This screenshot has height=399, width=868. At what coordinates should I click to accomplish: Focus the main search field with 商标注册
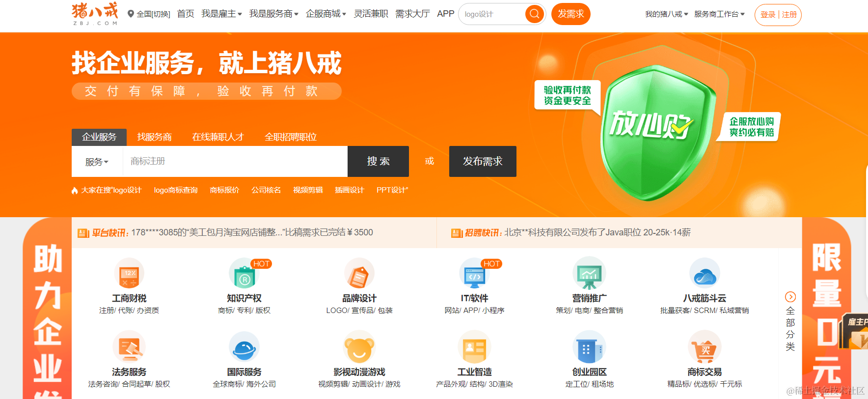coord(235,161)
